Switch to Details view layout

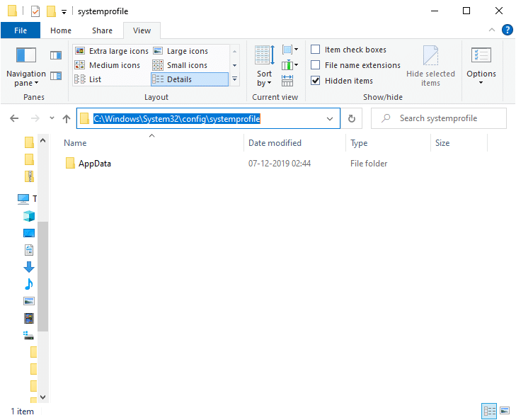(178, 79)
